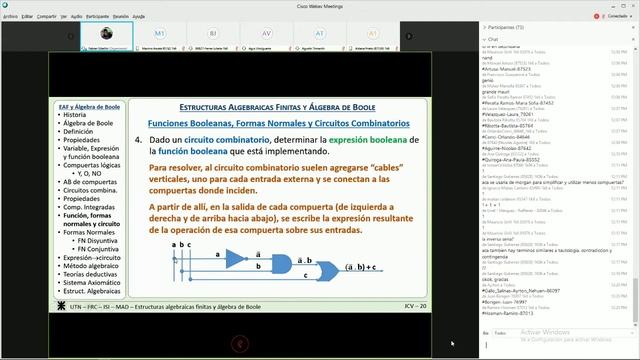
Task: Click the '(ā.b)+c' output expression
Action: click(x=360, y=267)
